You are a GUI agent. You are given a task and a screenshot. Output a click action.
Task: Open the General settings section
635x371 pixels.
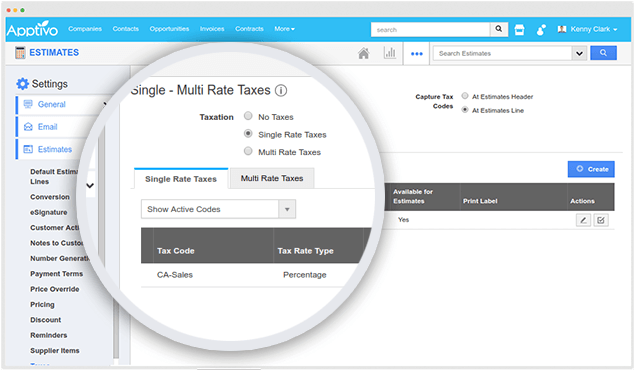[51, 104]
